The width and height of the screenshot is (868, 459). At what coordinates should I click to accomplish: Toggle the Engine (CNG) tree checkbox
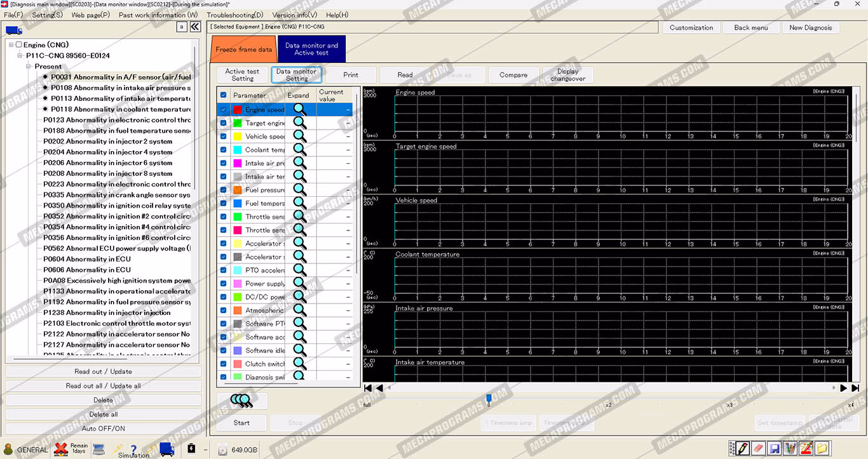pos(18,45)
